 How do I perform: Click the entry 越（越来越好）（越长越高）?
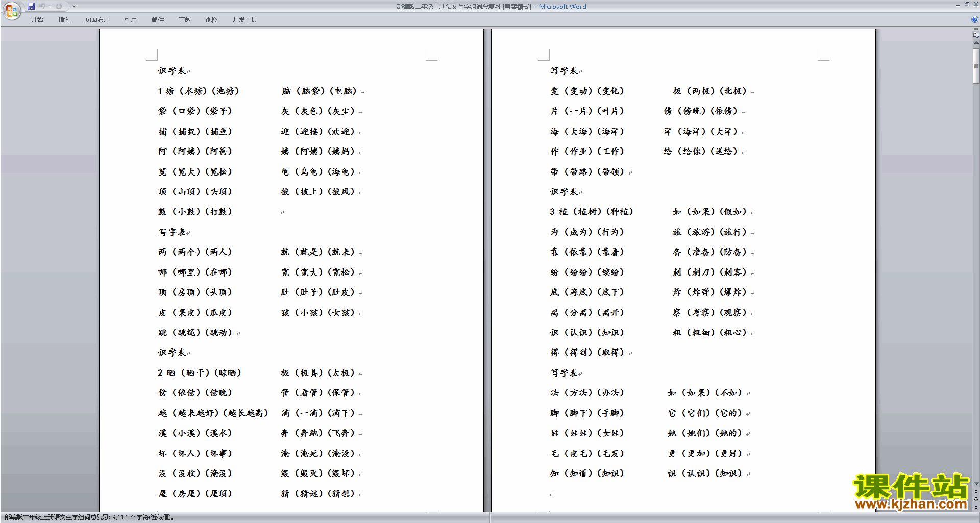click(213, 413)
